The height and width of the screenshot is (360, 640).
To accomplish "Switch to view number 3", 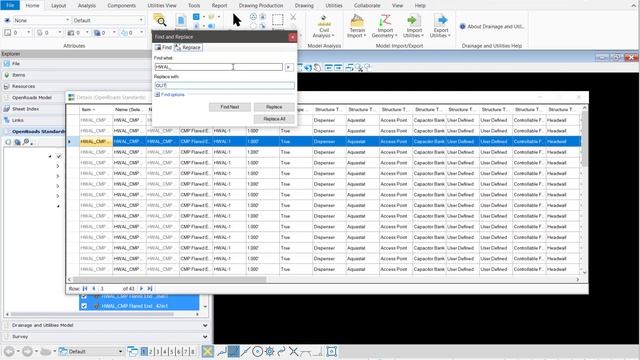I will (x=158, y=351).
